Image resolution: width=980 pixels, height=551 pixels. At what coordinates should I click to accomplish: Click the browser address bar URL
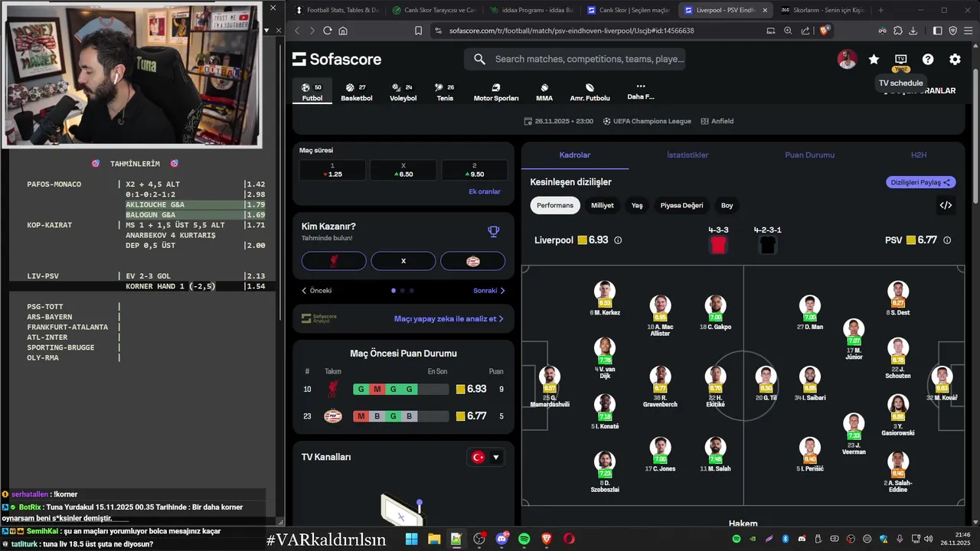pos(572,31)
